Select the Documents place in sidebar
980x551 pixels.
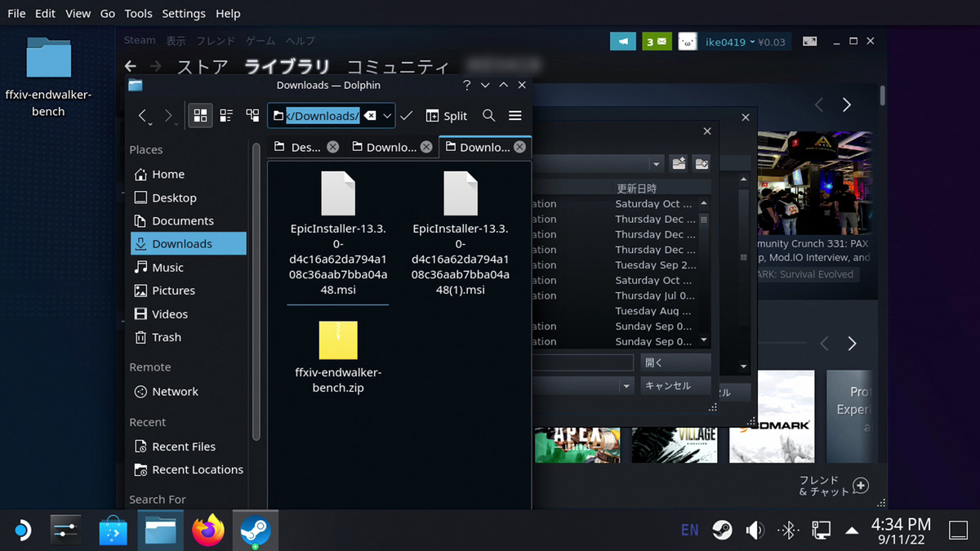pos(182,220)
